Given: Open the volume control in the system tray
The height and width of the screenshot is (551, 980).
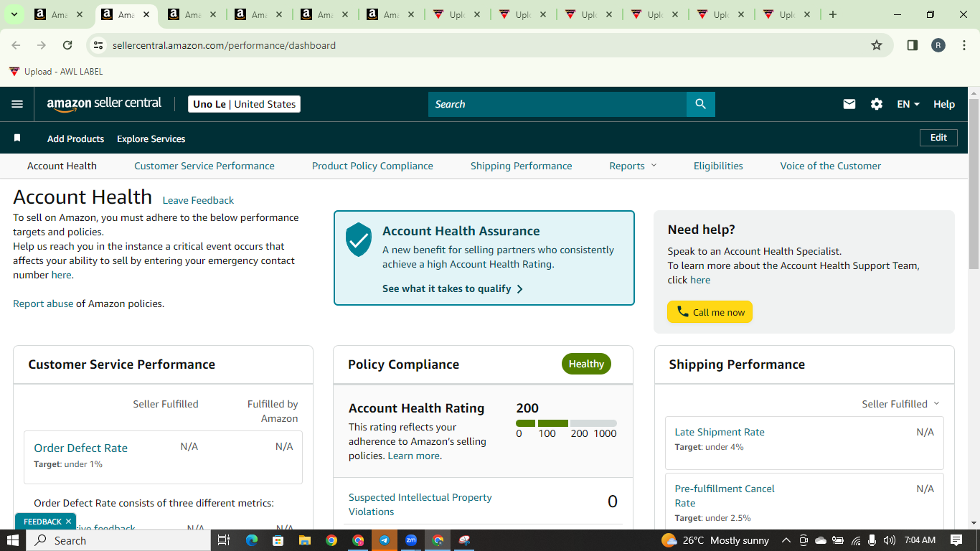Looking at the screenshot, I should [x=890, y=540].
